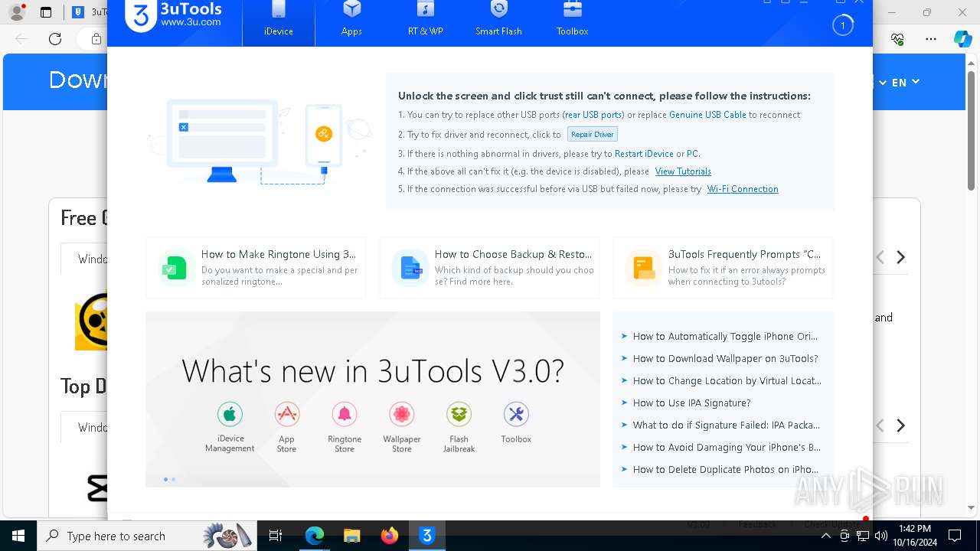Click the Toolbox wrench icon in banner
The image size is (980, 551).
pos(516,414)
